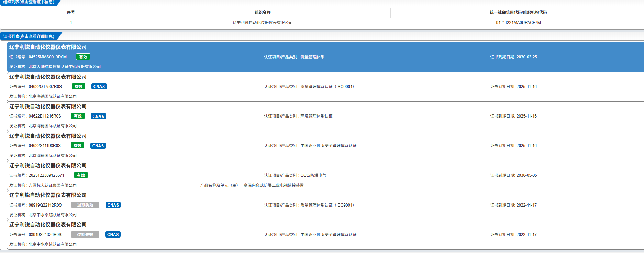Image resolution: width=644 pixels, height=253 pixels.
Task: Open certificate number 08919Q22112R0S
Action: click(45, 205)
